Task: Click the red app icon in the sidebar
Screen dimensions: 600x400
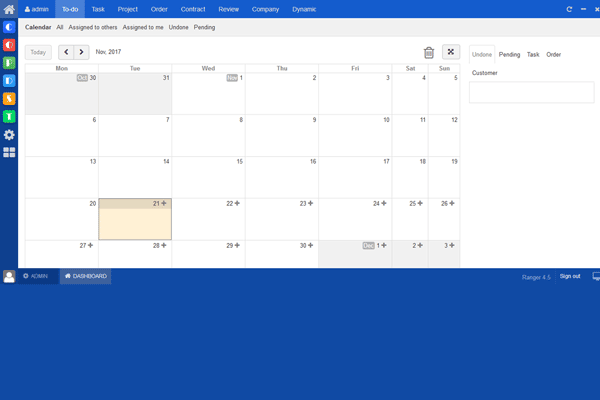Action: coord(9,45)
